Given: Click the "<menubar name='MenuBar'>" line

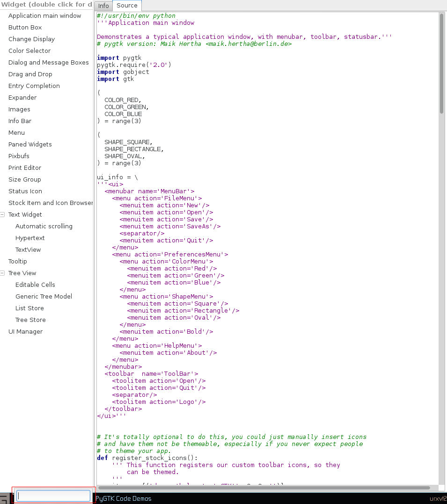Looking at the screenshot, I should click(x=149, y=191).
